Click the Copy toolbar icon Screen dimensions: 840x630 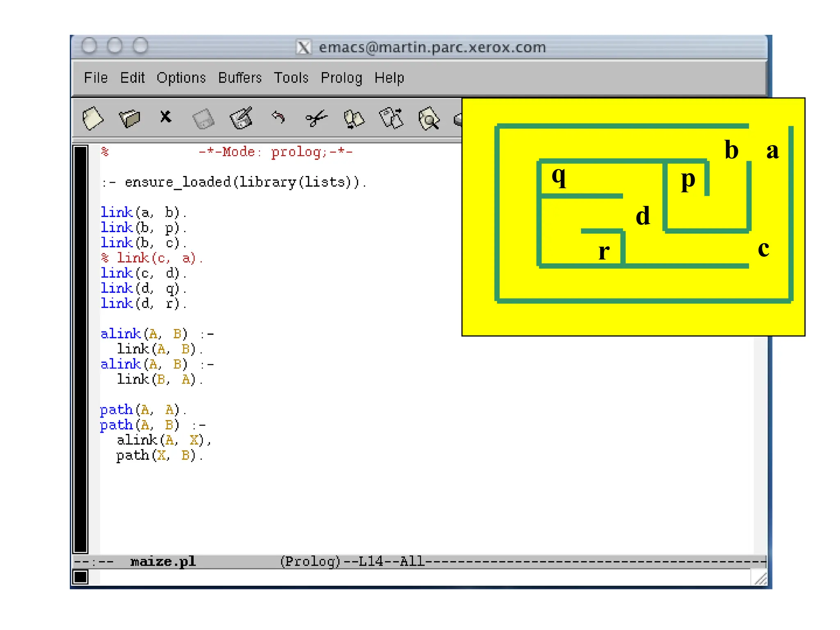coord(354,119)
